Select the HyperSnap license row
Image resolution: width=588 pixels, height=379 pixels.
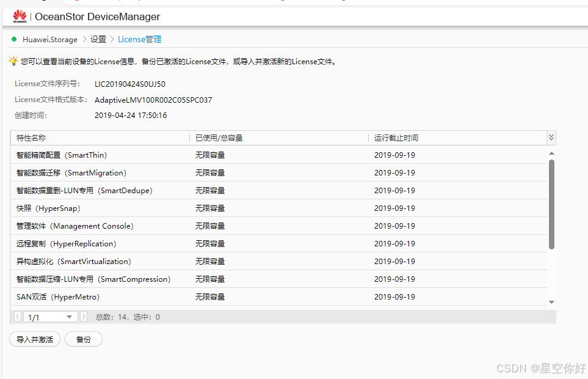(278, 208)
